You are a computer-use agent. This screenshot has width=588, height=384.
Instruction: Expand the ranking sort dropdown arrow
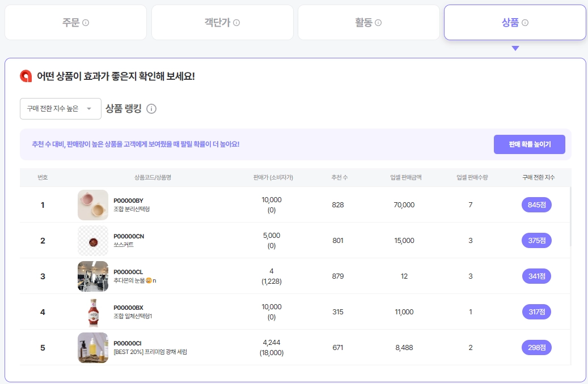pos(89,109)
